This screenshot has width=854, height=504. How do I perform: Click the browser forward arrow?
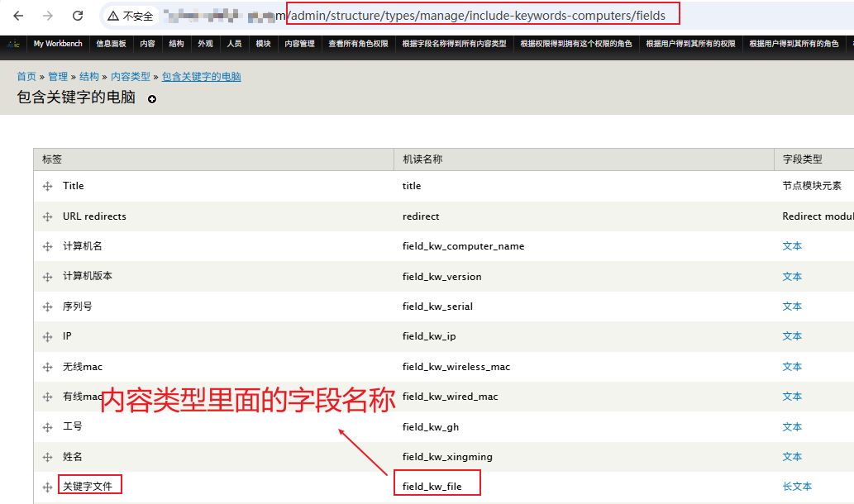[48, 16]
